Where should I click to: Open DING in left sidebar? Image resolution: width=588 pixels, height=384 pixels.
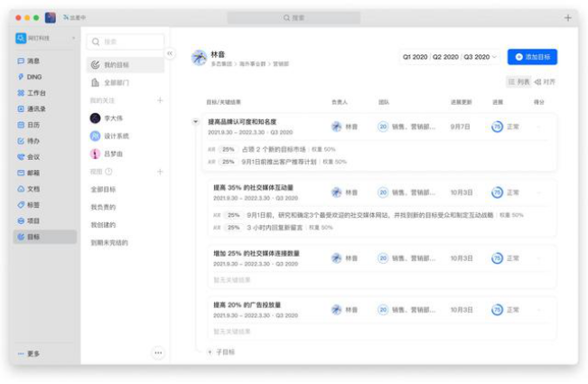[x=30, y=77]
